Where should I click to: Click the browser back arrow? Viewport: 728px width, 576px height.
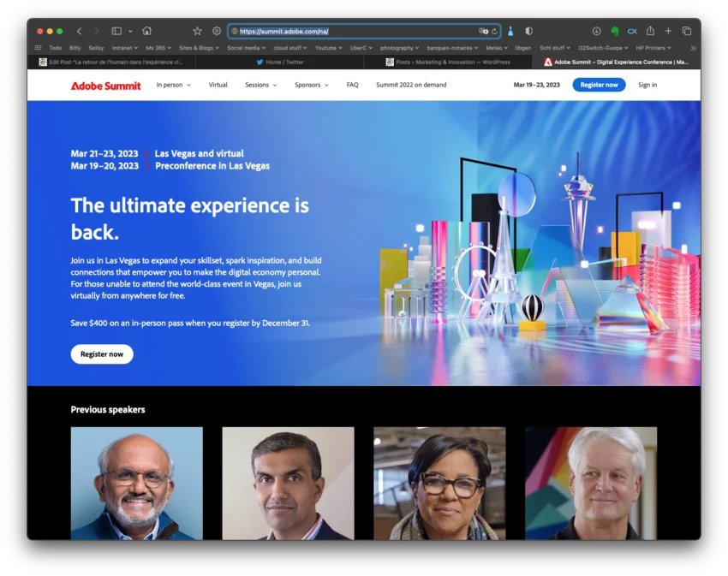[80, 31]
